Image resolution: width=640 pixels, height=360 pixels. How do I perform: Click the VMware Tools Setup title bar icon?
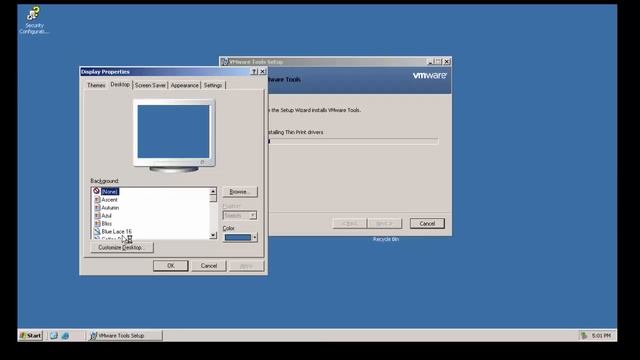click(x=224, y=62)
